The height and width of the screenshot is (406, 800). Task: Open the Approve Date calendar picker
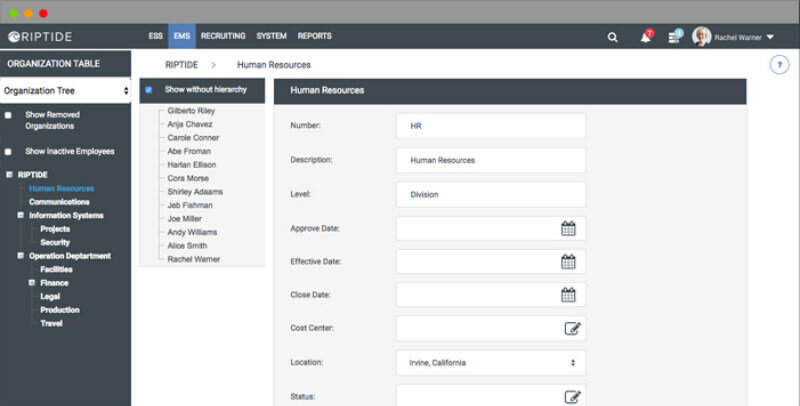click(x=568, y=228)
